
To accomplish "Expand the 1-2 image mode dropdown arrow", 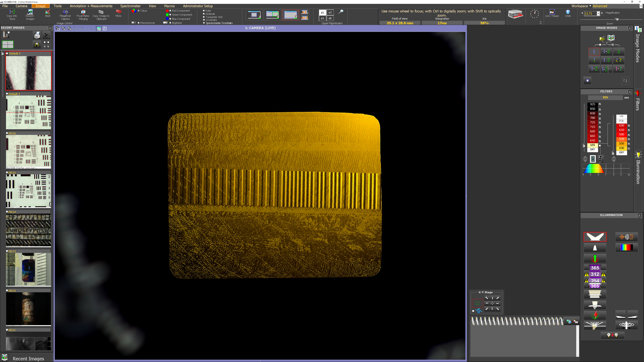I will 610,69.
